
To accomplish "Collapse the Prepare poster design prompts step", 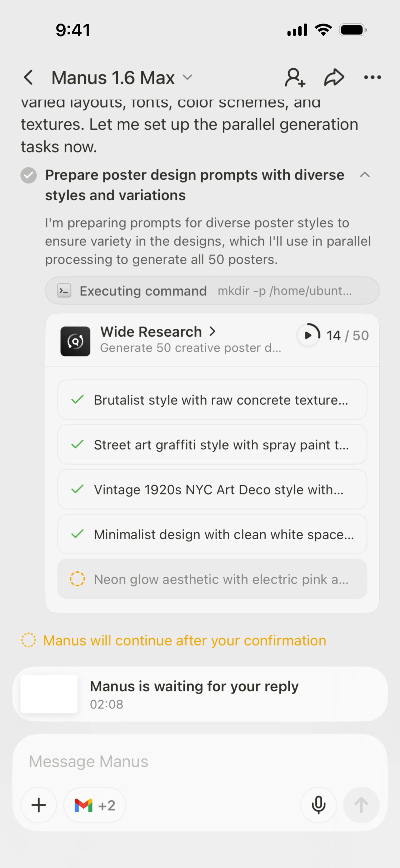I will coord(365,175).
